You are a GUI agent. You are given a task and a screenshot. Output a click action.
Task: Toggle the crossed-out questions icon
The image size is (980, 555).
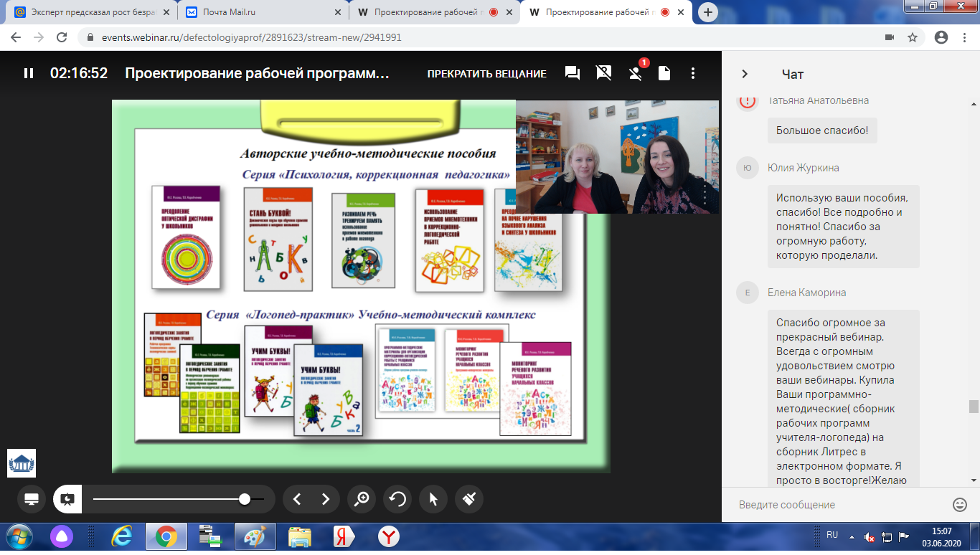(603, 73)
